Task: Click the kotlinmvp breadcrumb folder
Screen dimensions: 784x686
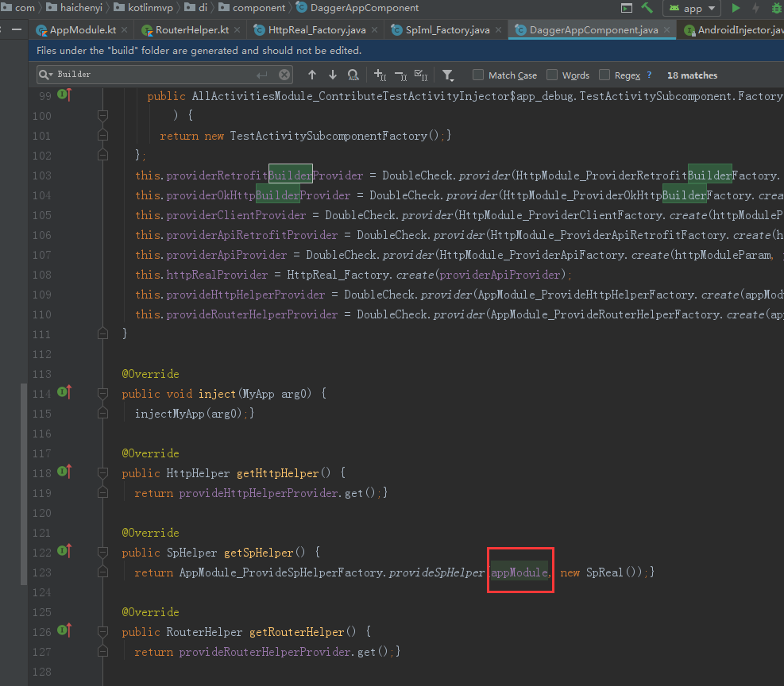Action: [x=144, y=7]
